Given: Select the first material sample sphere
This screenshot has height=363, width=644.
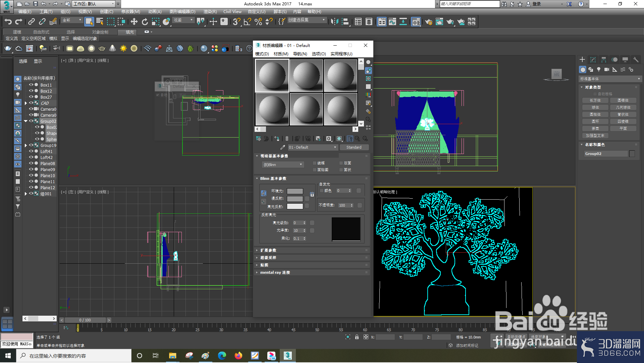Looking at the screenshot, I should tap(272, 75).
